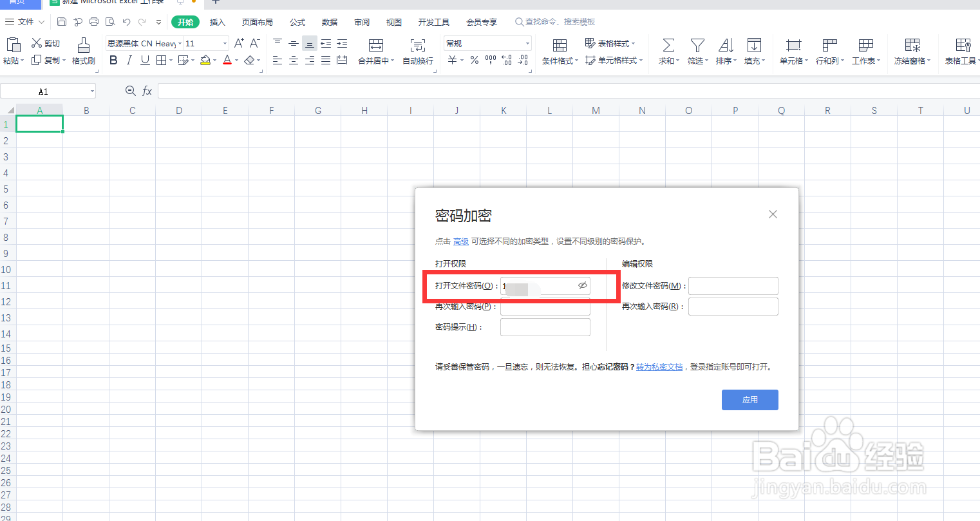Image resolution: width=980 pixels, height=521 pixels.
Task: Open the font size dropdown
Action: [225, 43]
